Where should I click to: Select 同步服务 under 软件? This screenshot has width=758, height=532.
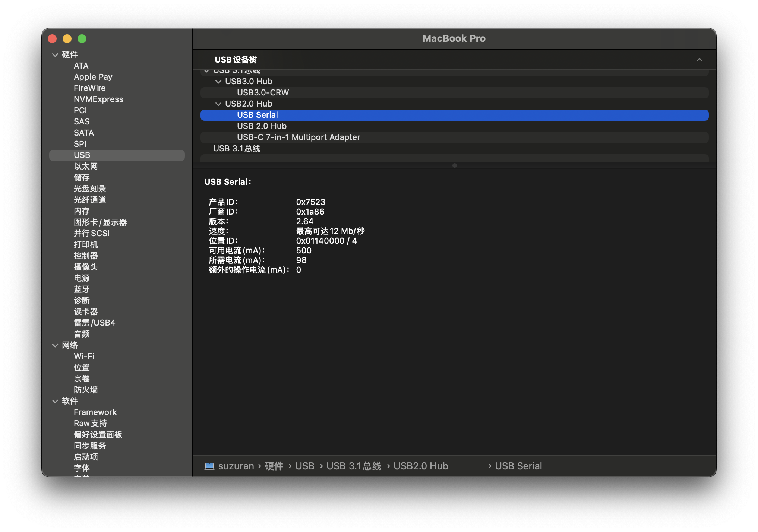tap(117, 446)
